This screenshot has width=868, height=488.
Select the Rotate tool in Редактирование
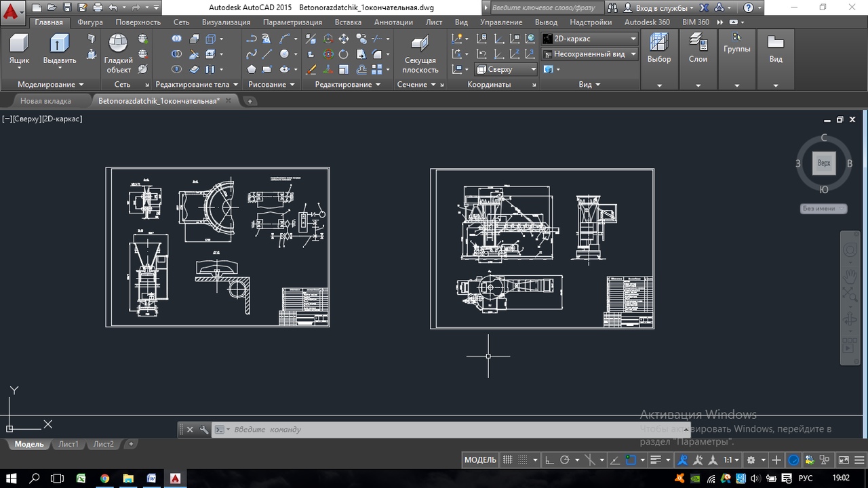tap(343, 54)
